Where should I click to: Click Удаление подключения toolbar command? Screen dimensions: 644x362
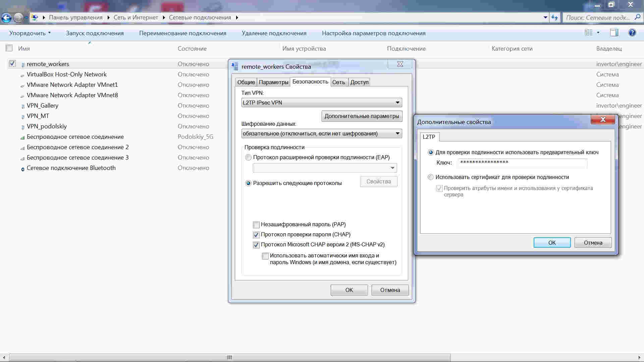click(x=274, y=33)
